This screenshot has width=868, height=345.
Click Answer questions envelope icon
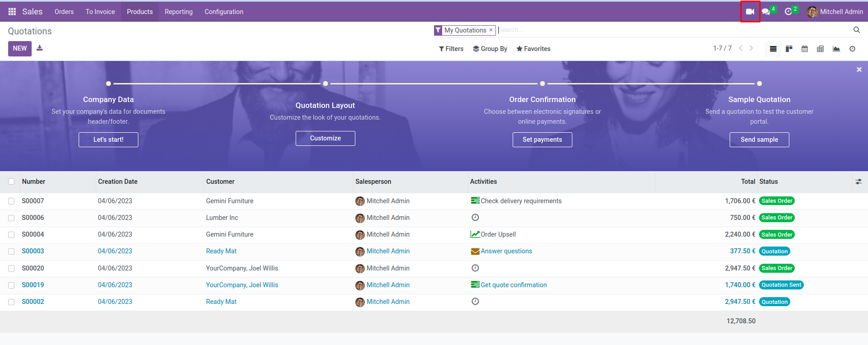click(475, 252)
